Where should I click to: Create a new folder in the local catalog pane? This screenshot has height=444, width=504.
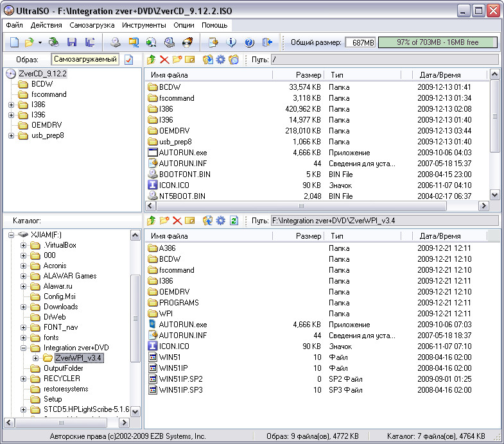pyautogui.click(x=164, y=220)
